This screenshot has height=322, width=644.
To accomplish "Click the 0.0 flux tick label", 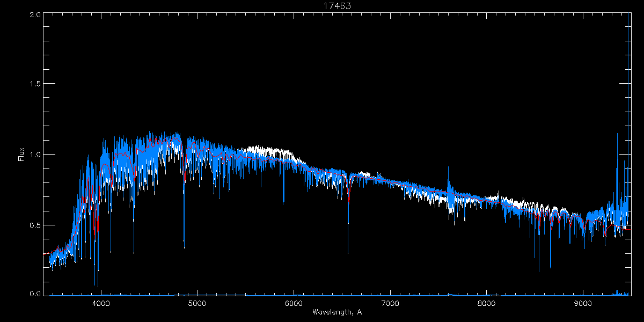I will (x=35, y=294).
